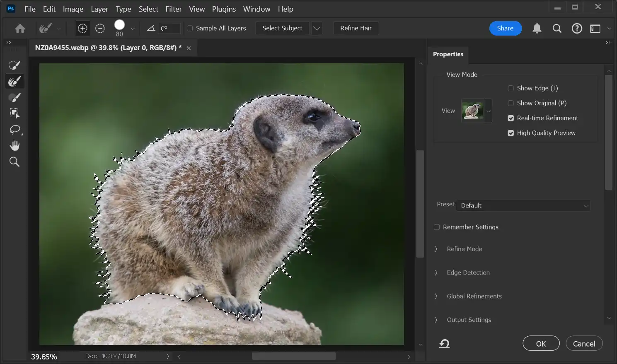Click the reset workspace icon near OK
This screenshot has width=617, height=364.
444,343
